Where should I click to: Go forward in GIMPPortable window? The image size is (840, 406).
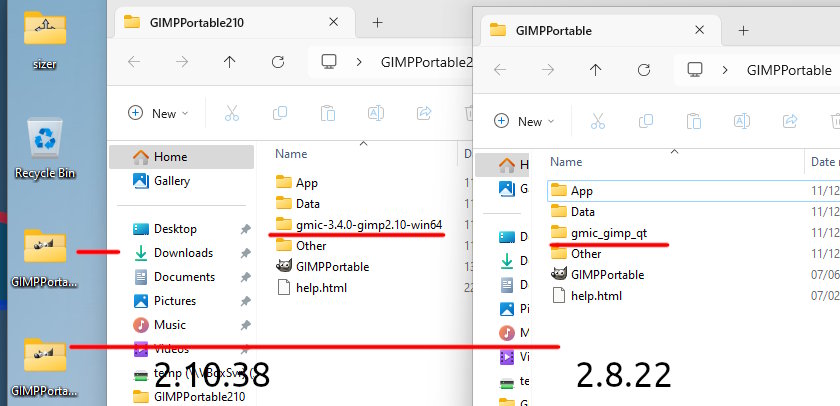click(x=548, y=70)
